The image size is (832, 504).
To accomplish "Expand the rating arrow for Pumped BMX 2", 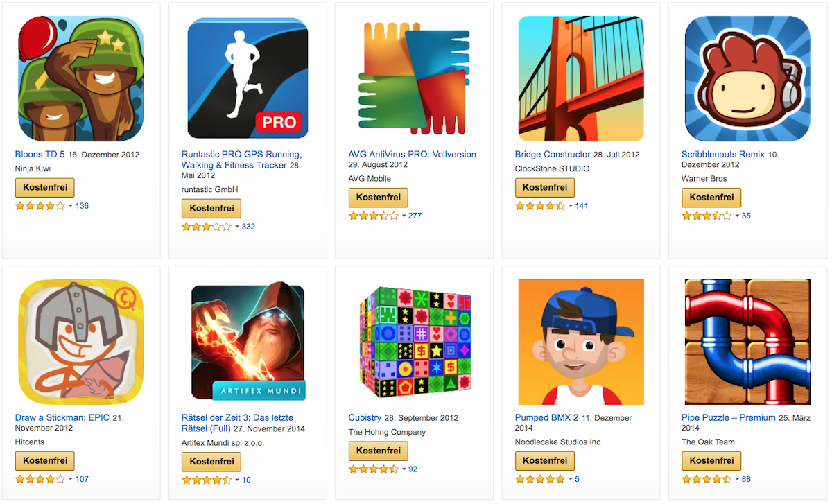I will (x=570, y=479).
